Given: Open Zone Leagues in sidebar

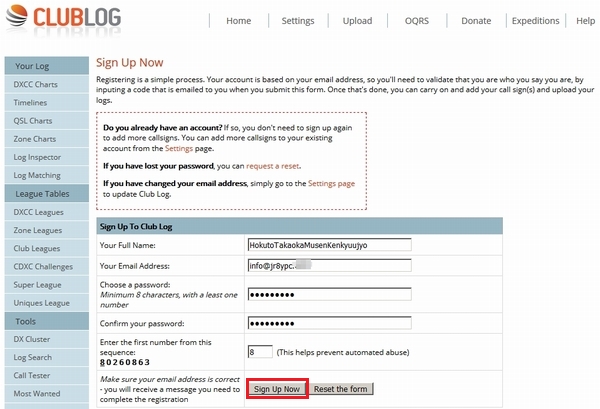Looking at the screenshot, I should (x=47, y=230).
